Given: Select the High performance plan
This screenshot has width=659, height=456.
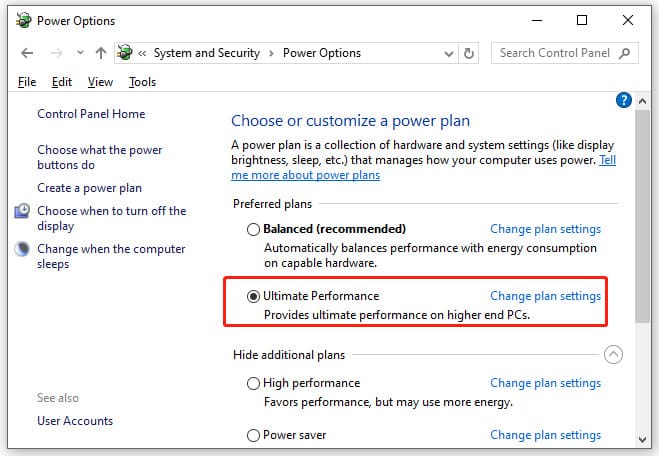Looking at the screenshot, I should (254, 383).
